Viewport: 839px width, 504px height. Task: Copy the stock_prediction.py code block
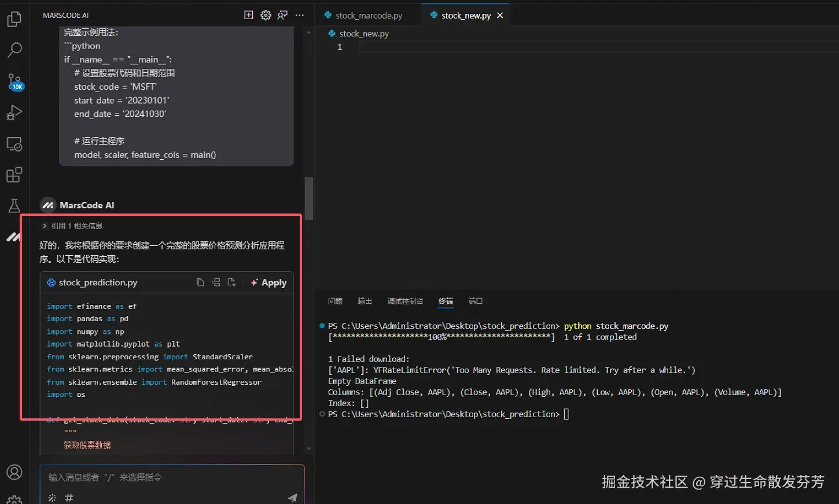click(x=200, y=282)
